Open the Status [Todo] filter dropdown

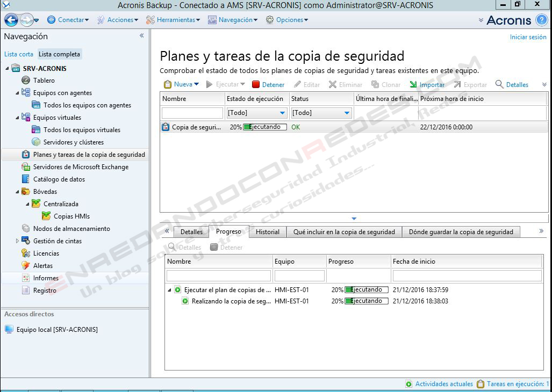(321, 113)
